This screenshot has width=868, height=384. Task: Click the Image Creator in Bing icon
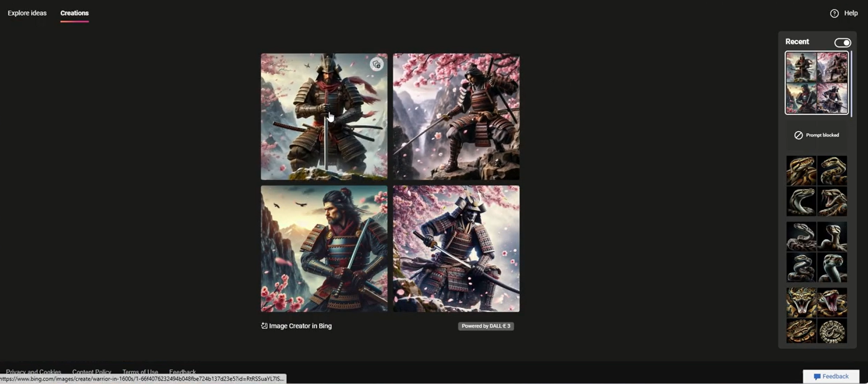(264, 326)
